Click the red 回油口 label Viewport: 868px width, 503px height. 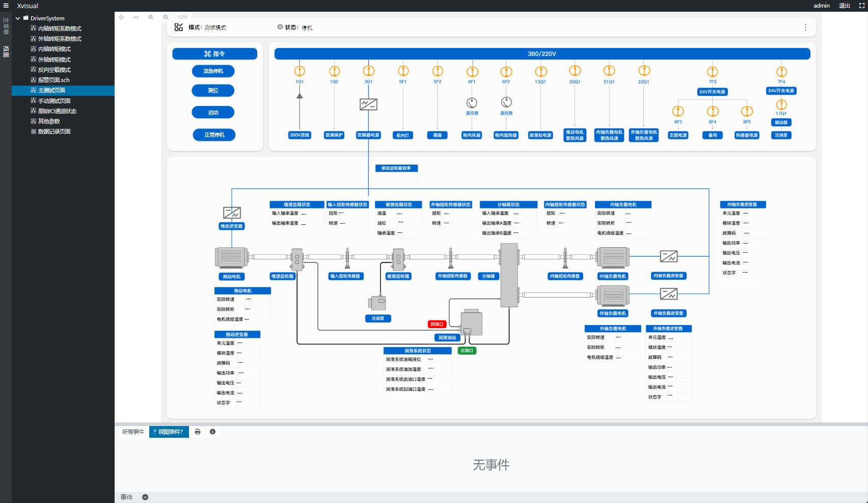click(437, 324)
